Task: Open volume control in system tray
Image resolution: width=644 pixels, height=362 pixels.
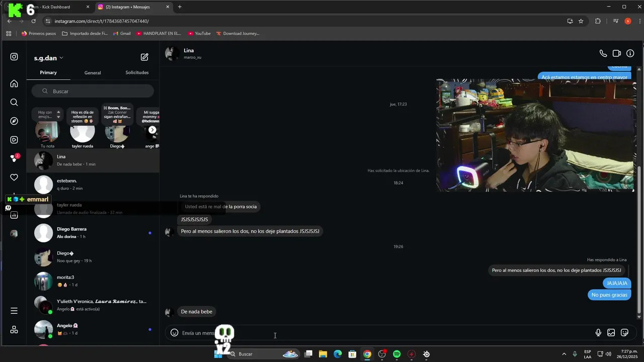Action: (608, 354)
